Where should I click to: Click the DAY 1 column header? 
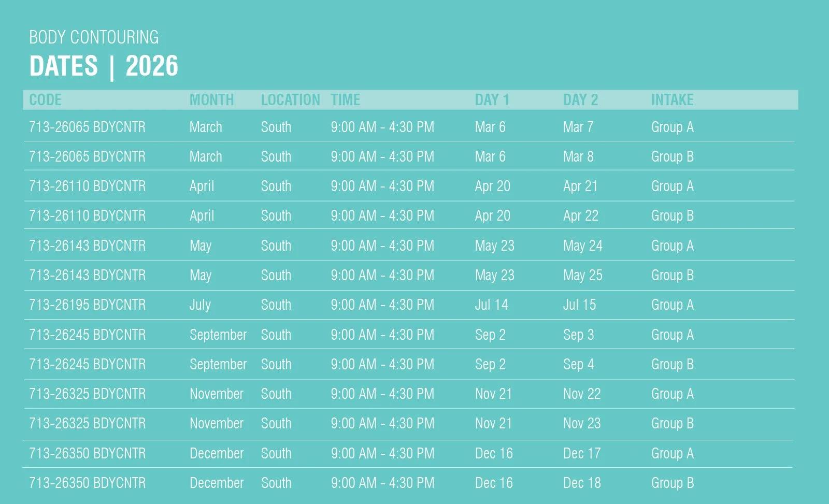[x=492, y=99]
